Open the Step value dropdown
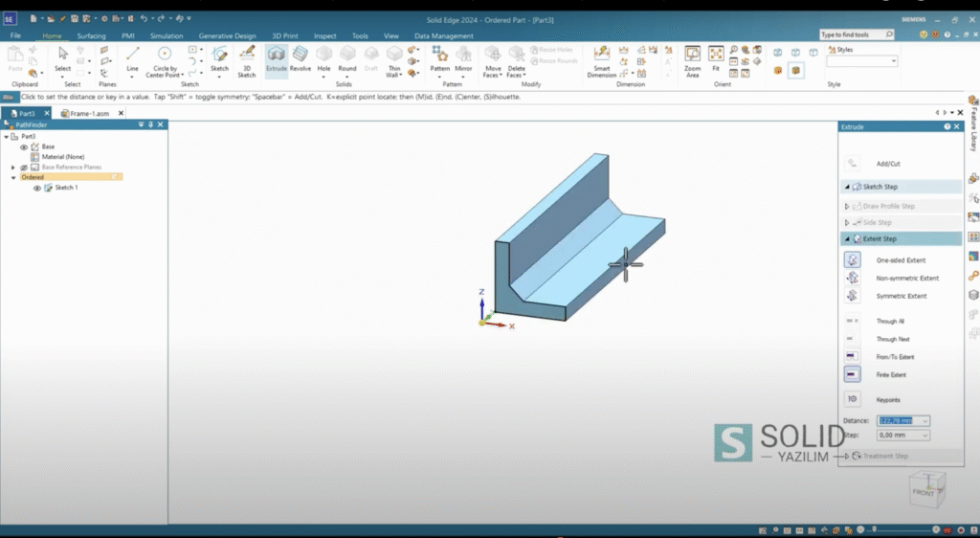Viewport: 980px width, 538px height. (x=924, y=436)
